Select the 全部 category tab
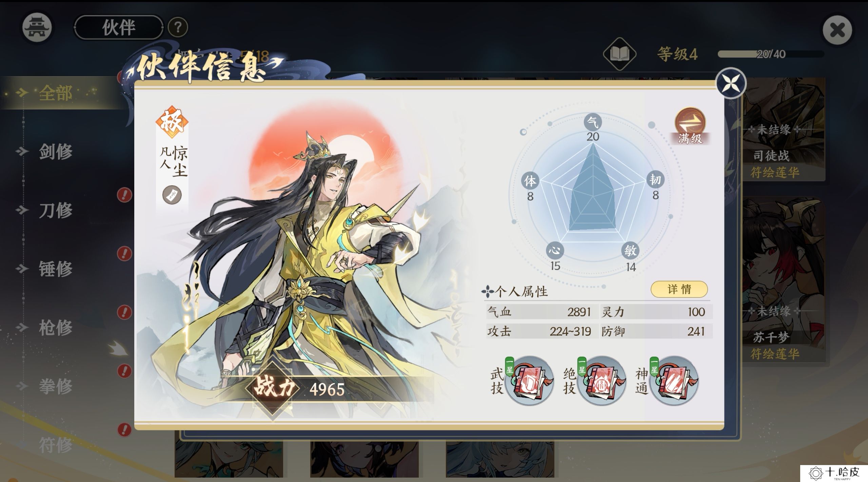The width and height of the screenshot is (868, 482). (56, 93)
